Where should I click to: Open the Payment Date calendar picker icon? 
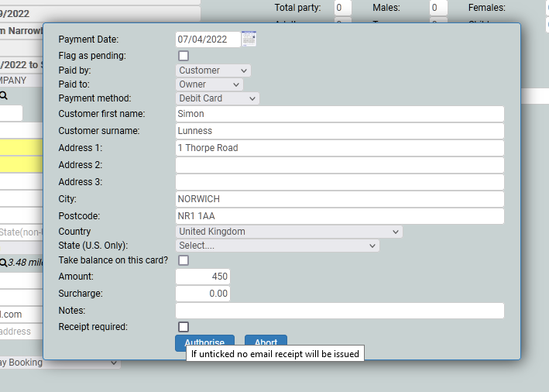[249, 39]
